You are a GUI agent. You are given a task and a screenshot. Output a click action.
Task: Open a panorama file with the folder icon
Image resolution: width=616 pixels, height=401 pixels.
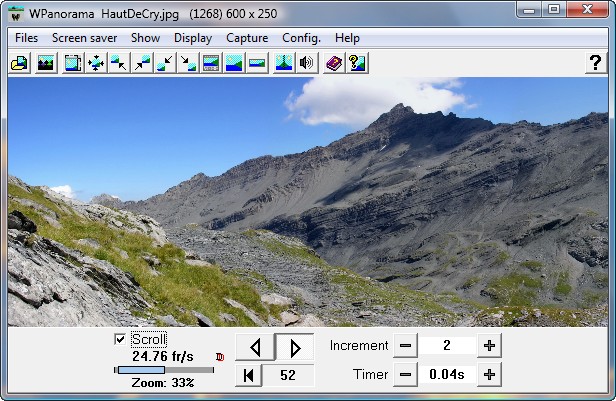(19, 63)
